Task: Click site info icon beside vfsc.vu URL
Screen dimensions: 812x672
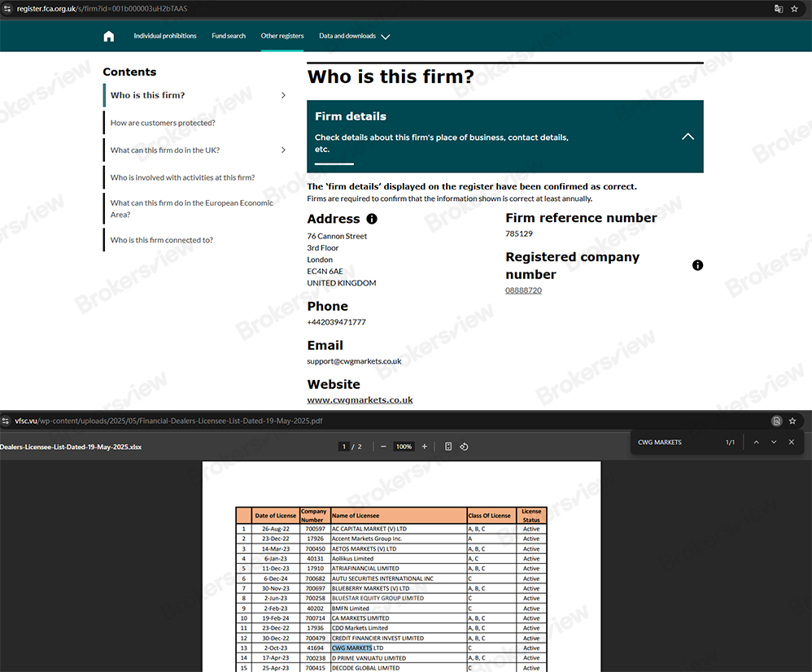Action: point(6,421)
